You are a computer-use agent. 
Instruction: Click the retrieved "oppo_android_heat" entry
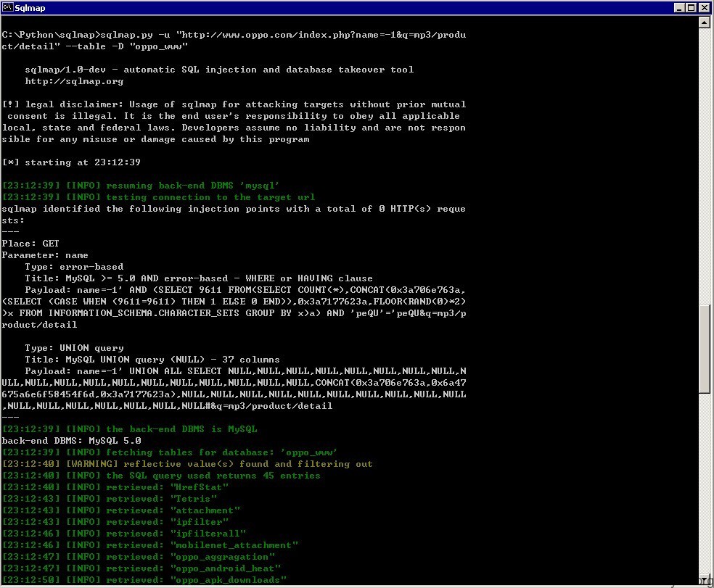point(141,568)
